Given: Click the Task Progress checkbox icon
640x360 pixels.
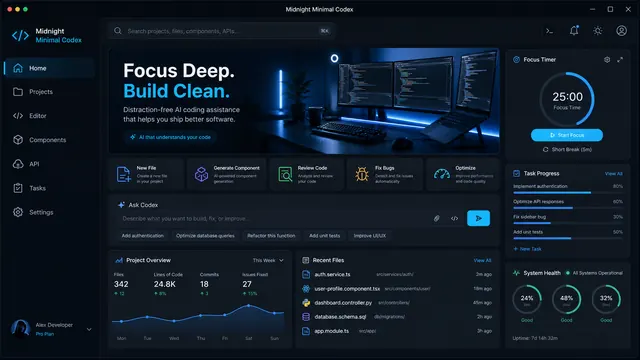Looking at the screenshot, I should 516,173.
